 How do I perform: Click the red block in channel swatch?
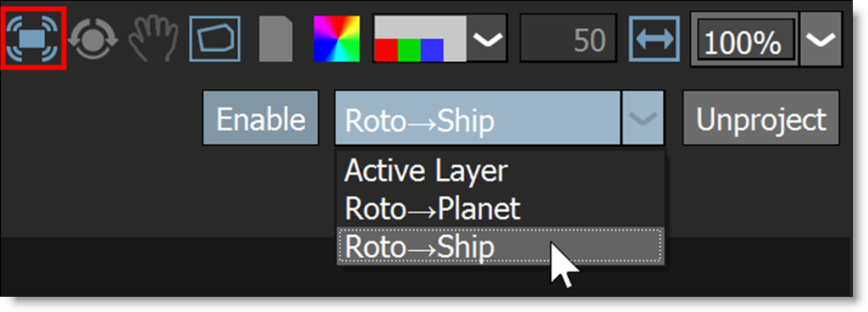[x=386, y=50]
